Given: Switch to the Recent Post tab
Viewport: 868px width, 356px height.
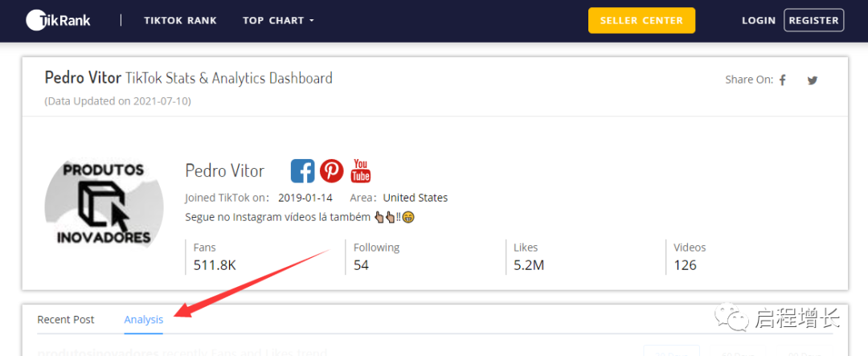Looking at the screenshot, I should (66, 320).
